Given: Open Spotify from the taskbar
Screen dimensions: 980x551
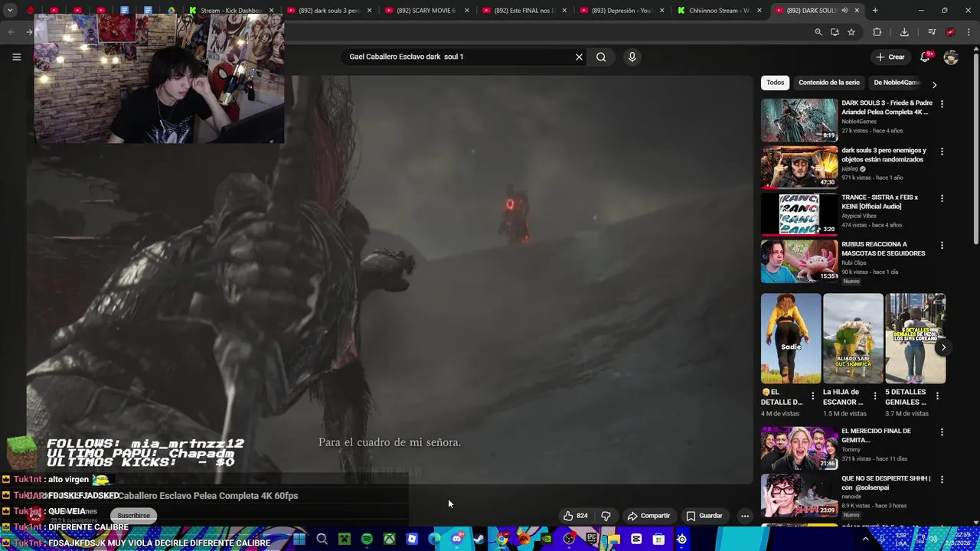Looking at the screenshot, I should (367, 539).
